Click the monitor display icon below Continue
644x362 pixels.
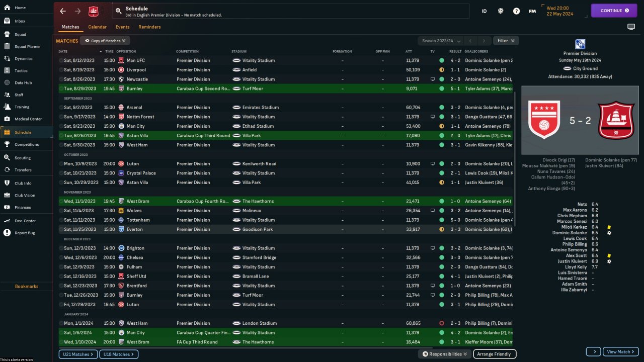click(631, 27)
